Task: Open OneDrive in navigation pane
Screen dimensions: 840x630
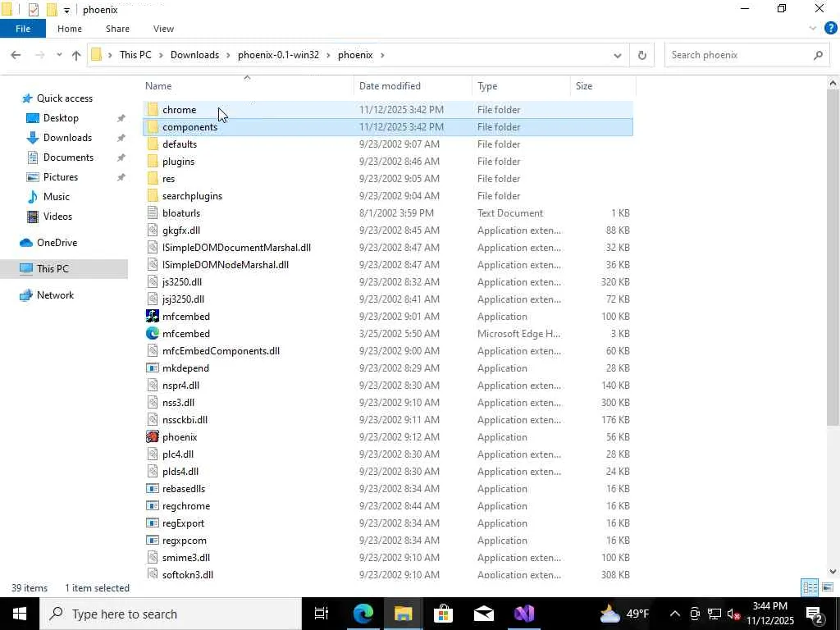Action: [x=57, y=243]
